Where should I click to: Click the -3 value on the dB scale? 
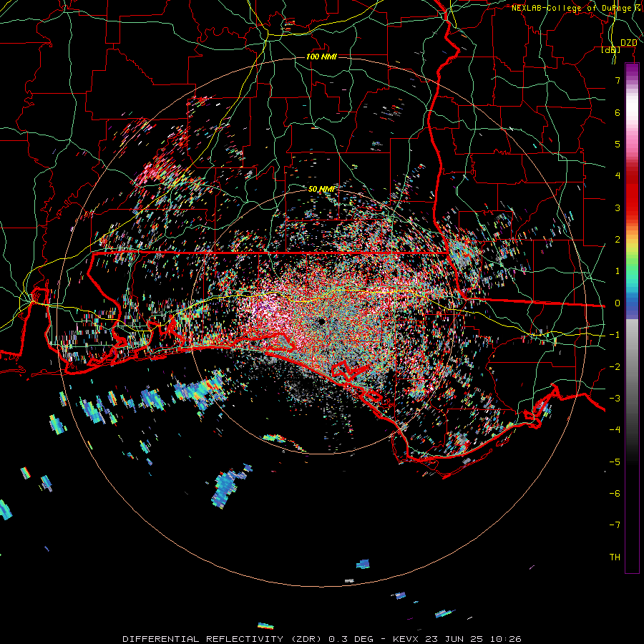[x=615, y=398]
